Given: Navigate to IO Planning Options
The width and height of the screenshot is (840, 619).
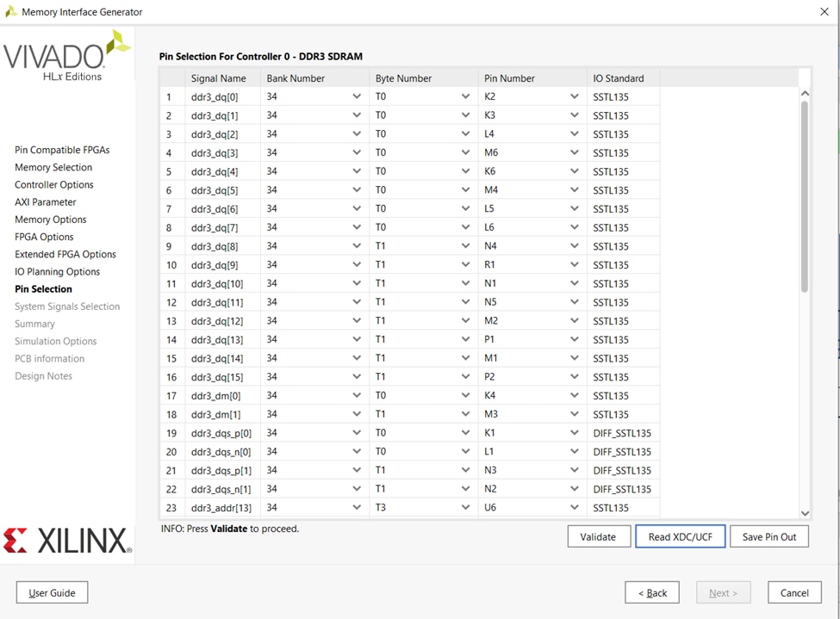Looking at the screenshot, I should coord(57,271).
